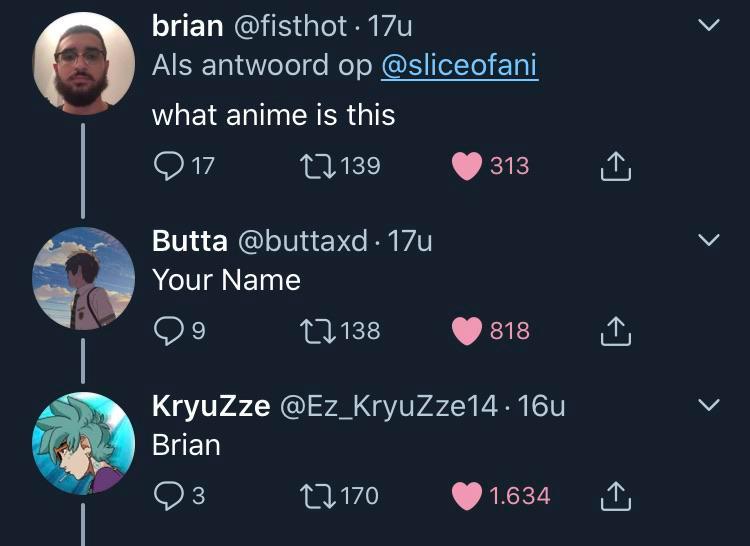Viewport: 750px width, 546px height.
Task: Toggle like on Butta's tweet
Action: pos(467,331)
